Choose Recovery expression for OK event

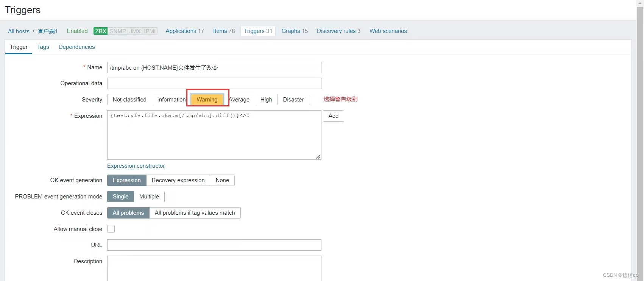click(178, 180)
